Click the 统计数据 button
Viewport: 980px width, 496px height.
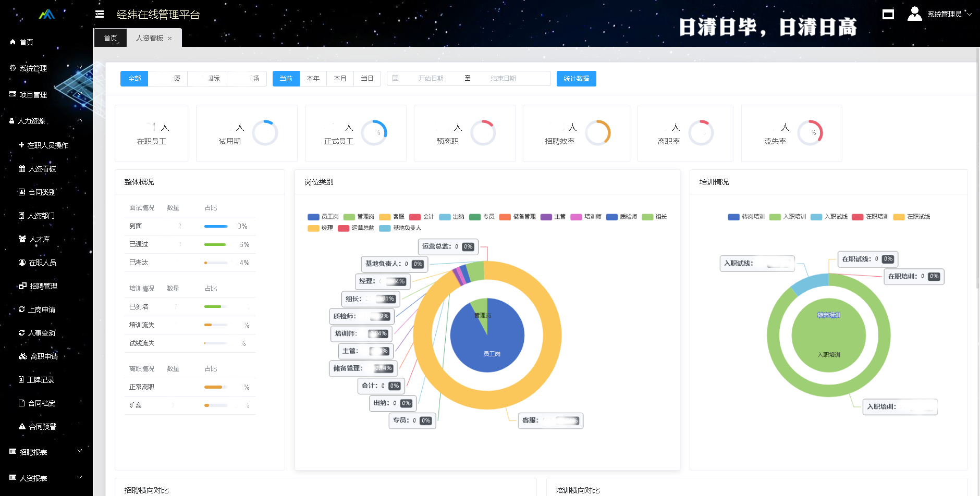576,79
